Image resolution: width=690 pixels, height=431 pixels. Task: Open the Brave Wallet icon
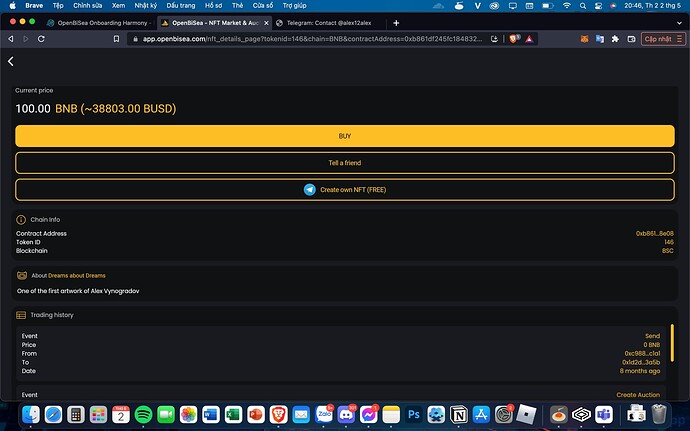[x=631, y=39]
